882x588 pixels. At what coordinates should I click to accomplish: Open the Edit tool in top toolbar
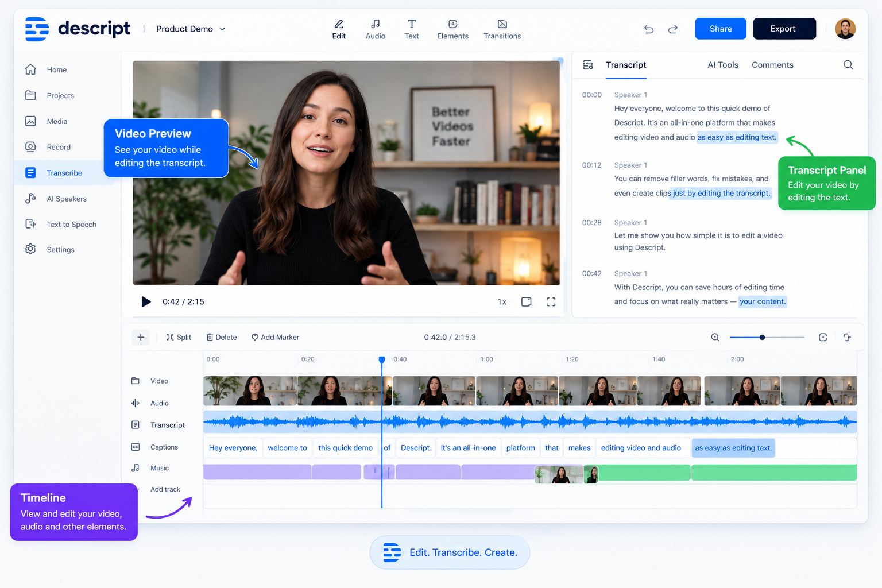pyautogui.click(x=339, y=29)
